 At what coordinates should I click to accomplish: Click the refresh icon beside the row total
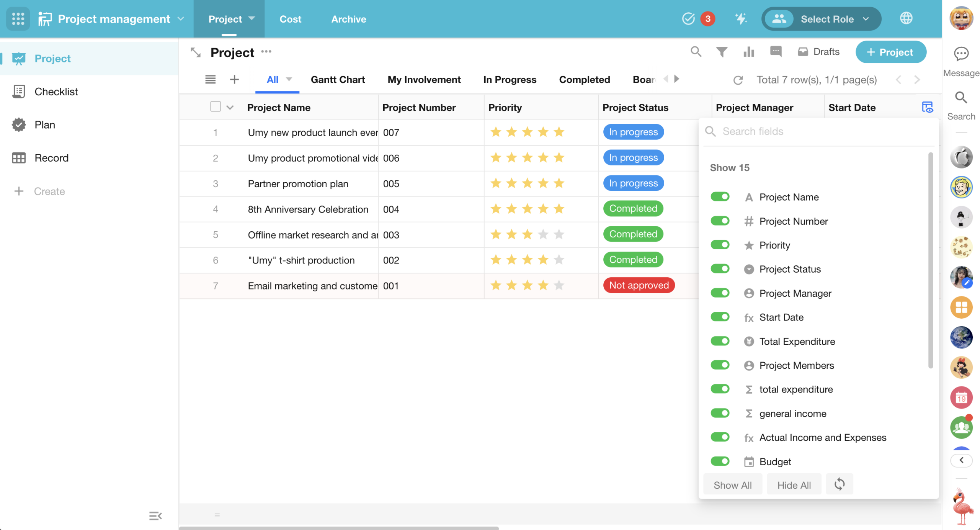coord(738,80)
